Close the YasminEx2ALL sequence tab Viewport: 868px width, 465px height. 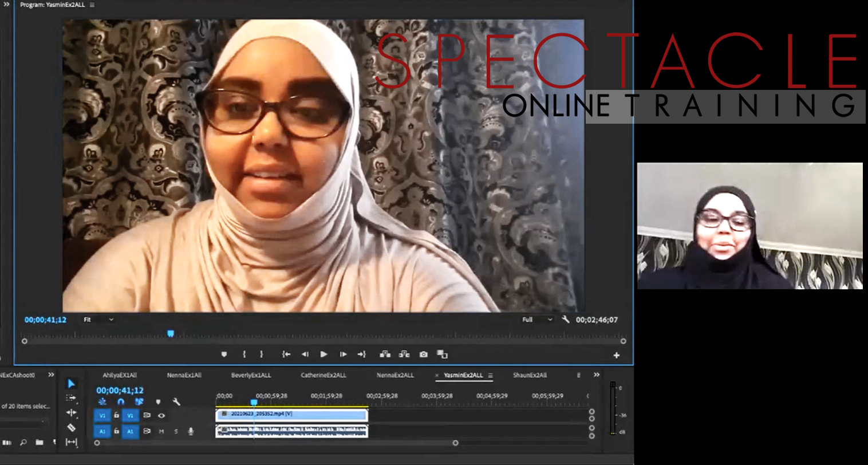[437, 376]
